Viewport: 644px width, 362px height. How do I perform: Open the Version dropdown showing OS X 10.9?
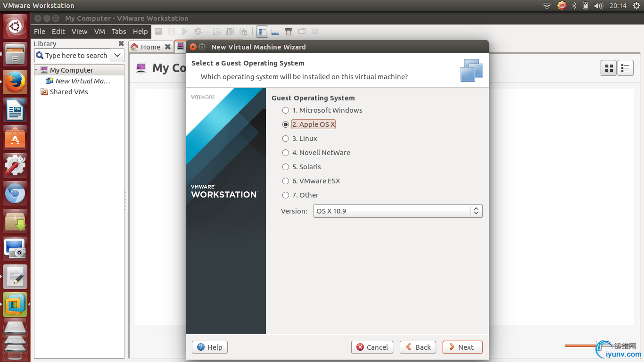(398, 211)
